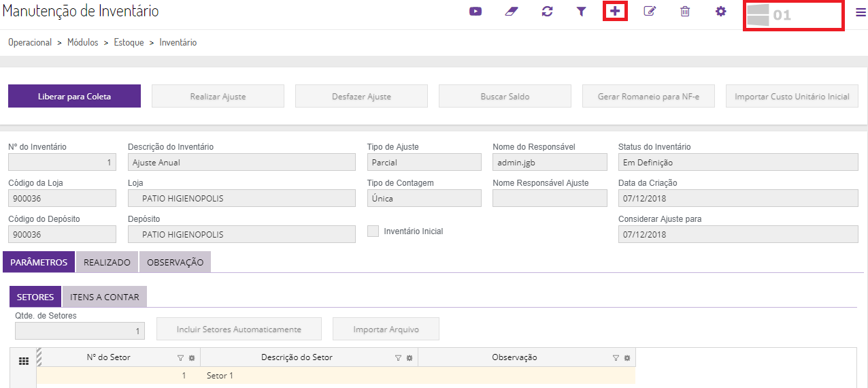
Task: Click the video tutorial play icon
Action: pos(475,12)
